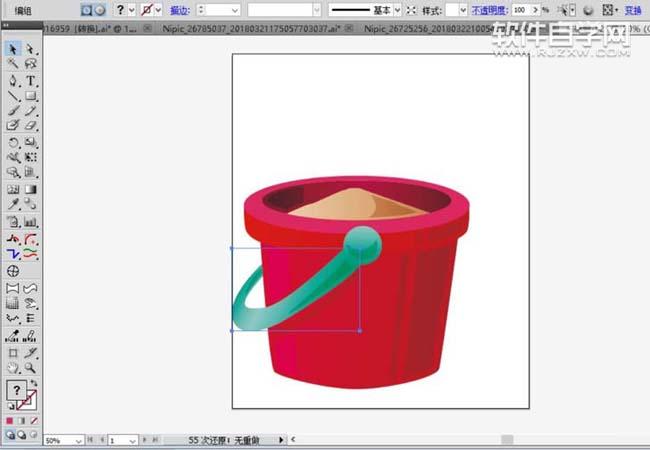Viewport: 650px width, 450px height.
Task: Toggle isolate selected group button in control bar
Action: (x=86, y=10)
